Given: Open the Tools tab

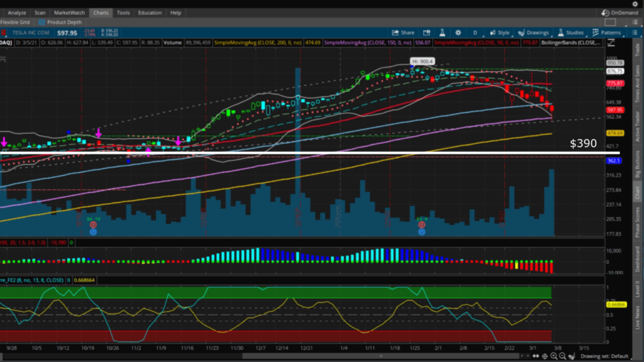Looking at the screenshot, I should (123, 13).
